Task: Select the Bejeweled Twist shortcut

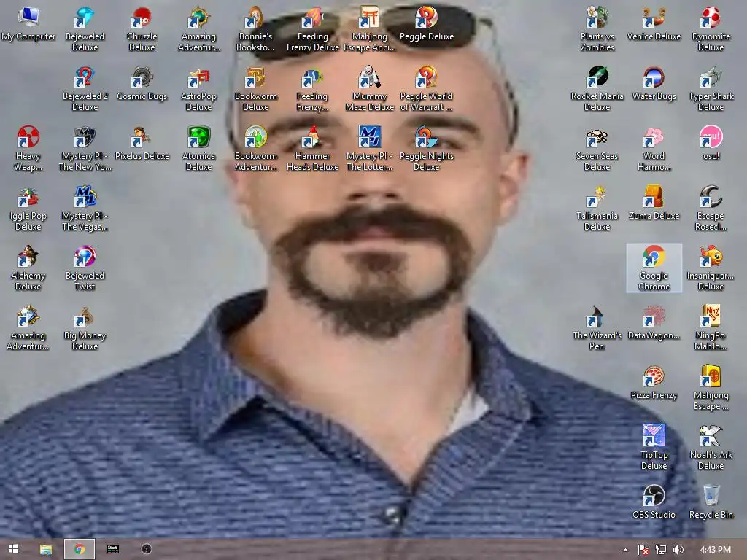Action: click(x=85, y=268)
